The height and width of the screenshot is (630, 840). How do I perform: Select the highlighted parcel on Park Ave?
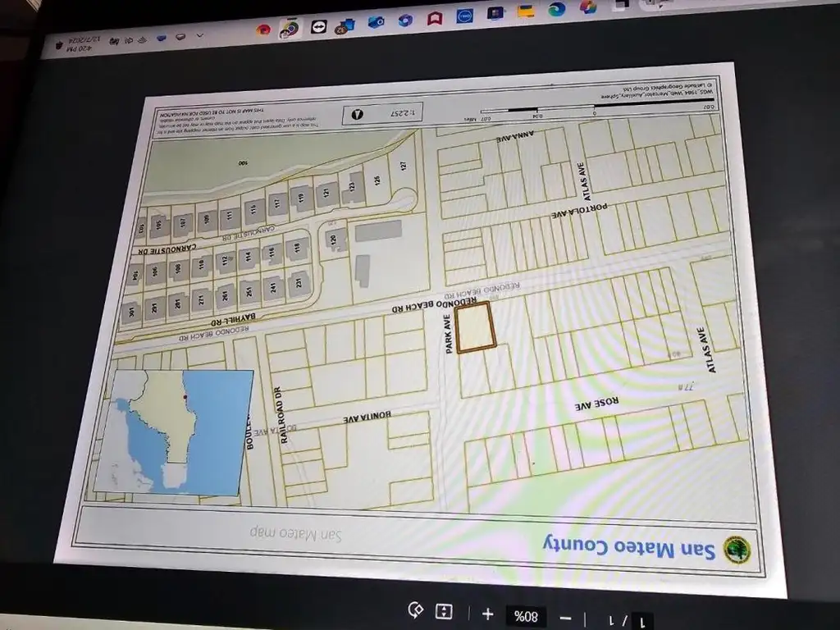[x=475, y=327]
